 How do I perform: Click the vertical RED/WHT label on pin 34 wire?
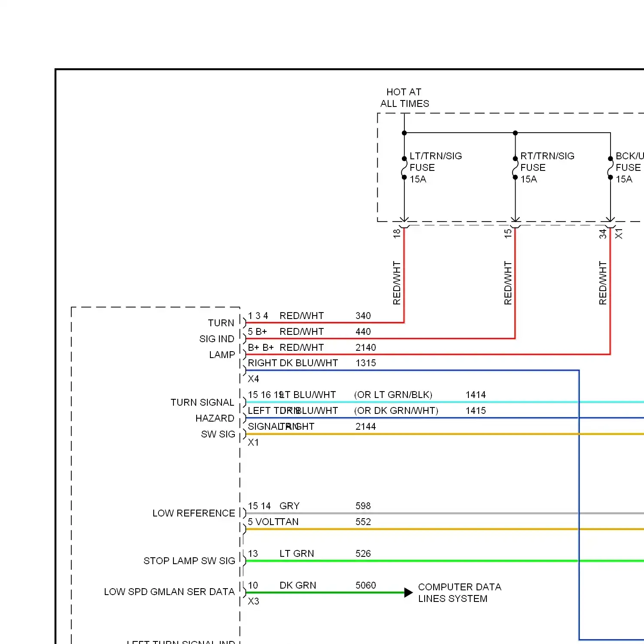603,283
